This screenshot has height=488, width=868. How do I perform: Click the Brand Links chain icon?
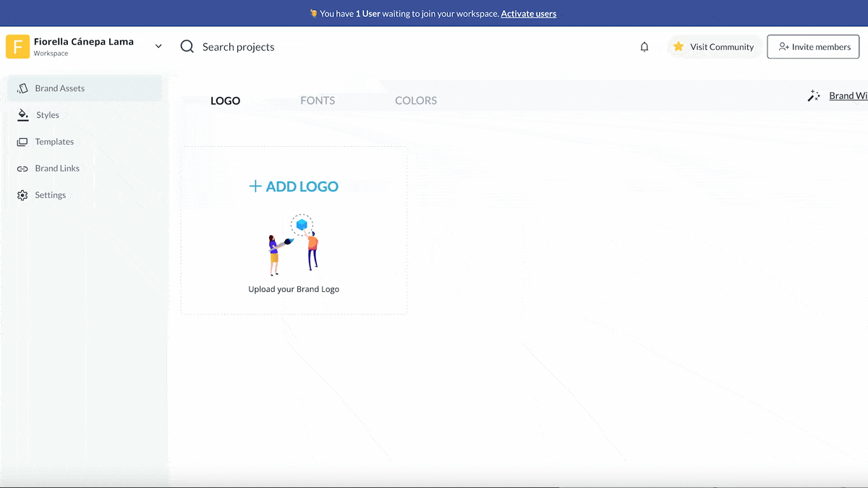pos(22,168)
